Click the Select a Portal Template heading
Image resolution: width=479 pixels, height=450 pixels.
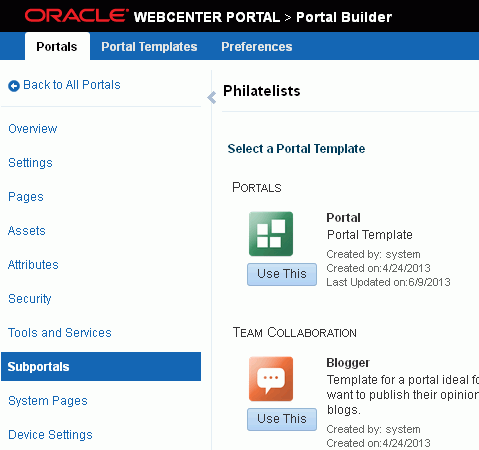pyautogui.click(x=296, y=149)
